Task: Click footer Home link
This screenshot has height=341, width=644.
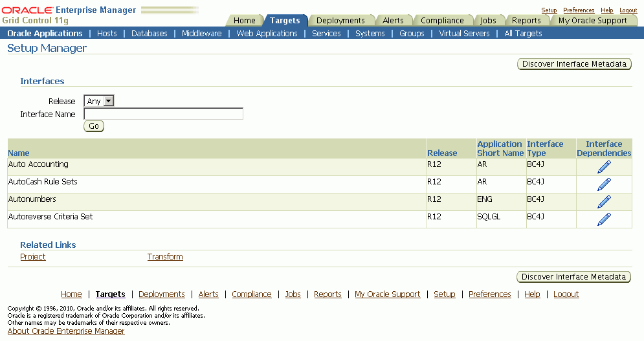Action: (x=71, y=294)
